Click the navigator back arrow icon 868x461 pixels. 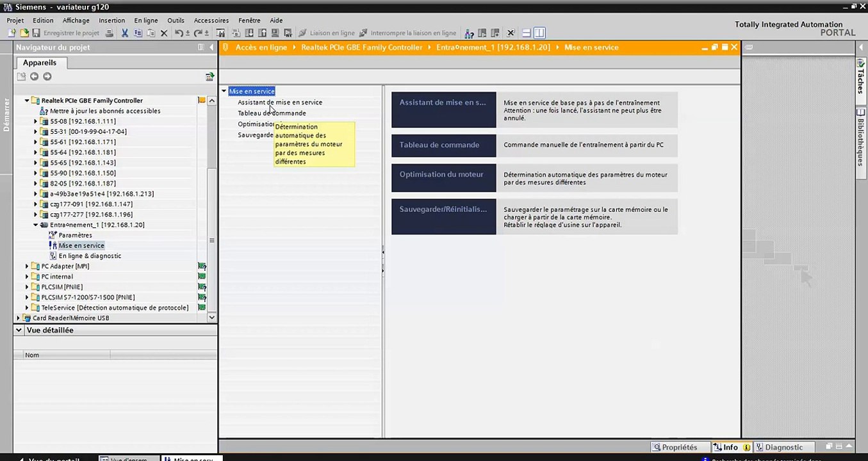click(x=34, y=77)
